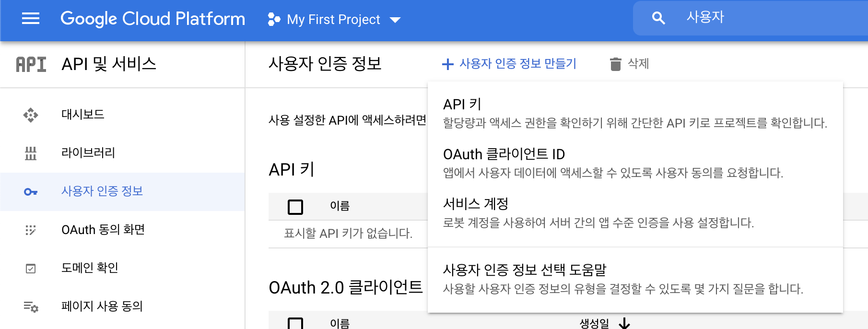868x329 pixels.
Task: Click the OAuth 2.0 클라이언트 section heading
Action: point(346,287)
